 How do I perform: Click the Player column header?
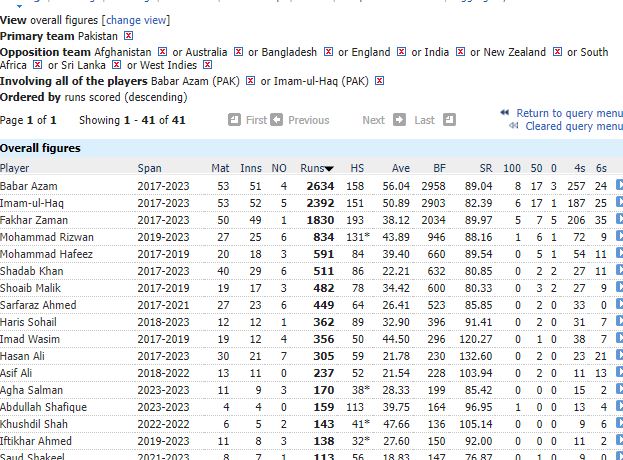point(15,168)
